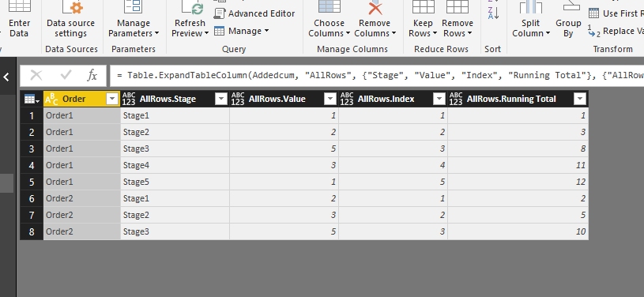Viewport: 644px width, 297px height.
Task: Open Data source settings
Action: pyautogui.click(x=70, y=20)
